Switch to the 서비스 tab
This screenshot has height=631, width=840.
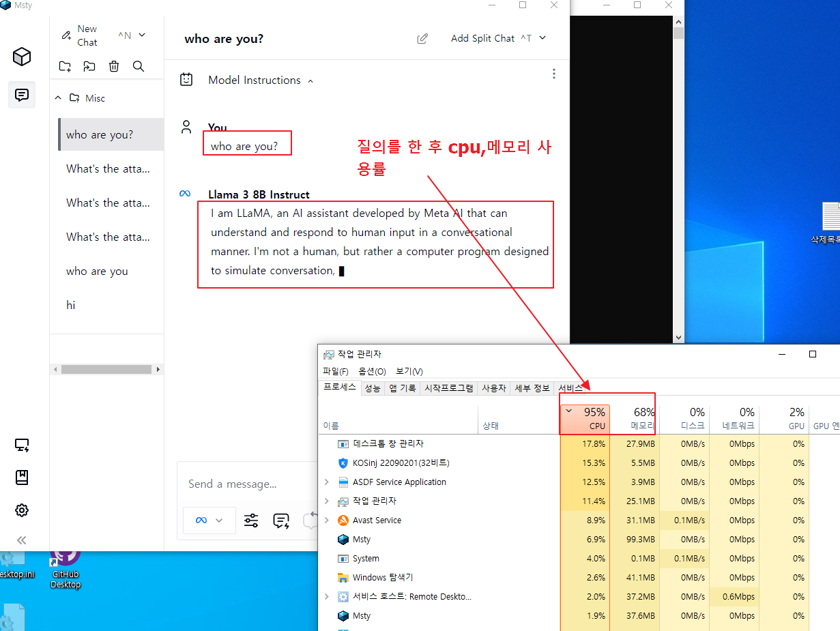coord(570,388)
